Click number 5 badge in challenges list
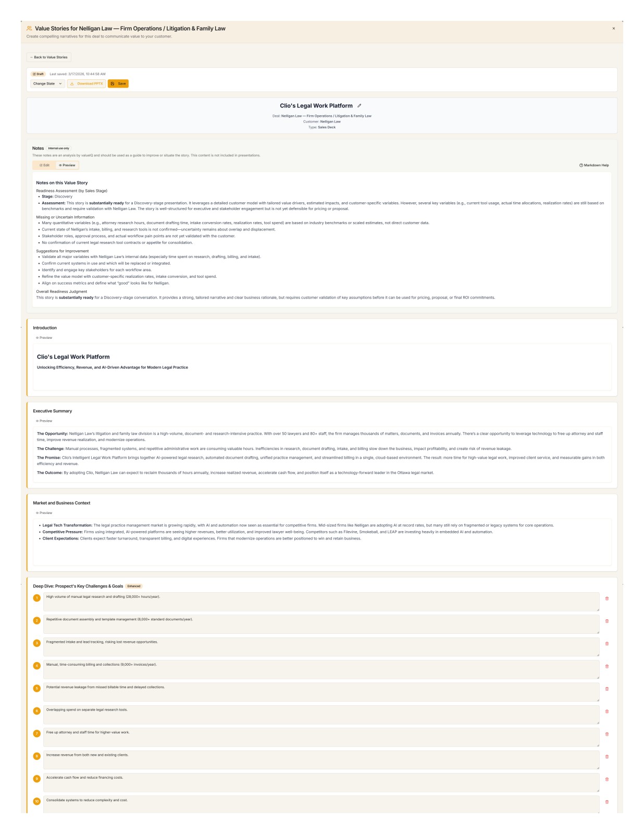 (x=36, y=688)
